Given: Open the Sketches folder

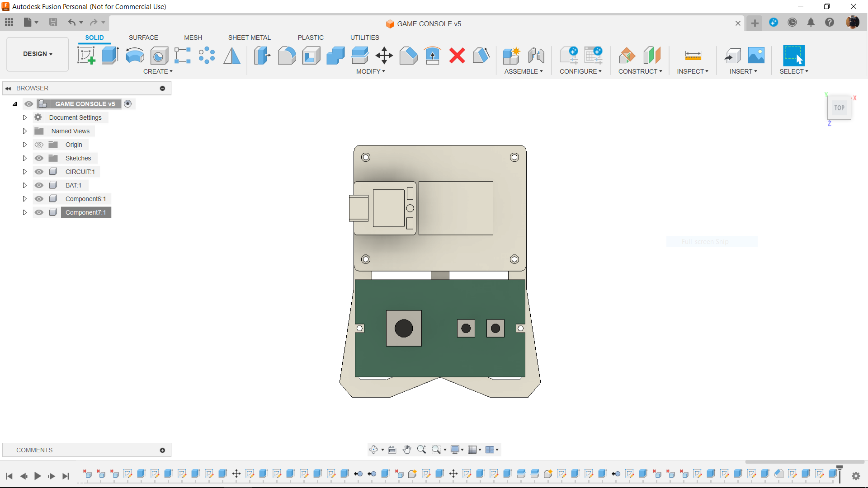Looking at the screenshot, I should (24, 158).
